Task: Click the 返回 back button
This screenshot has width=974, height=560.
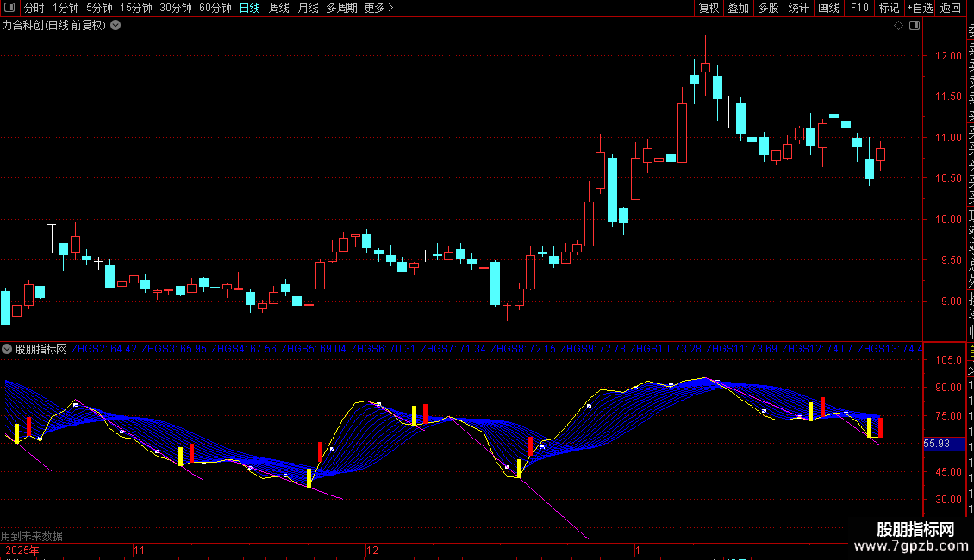Action: click(950, 8)
